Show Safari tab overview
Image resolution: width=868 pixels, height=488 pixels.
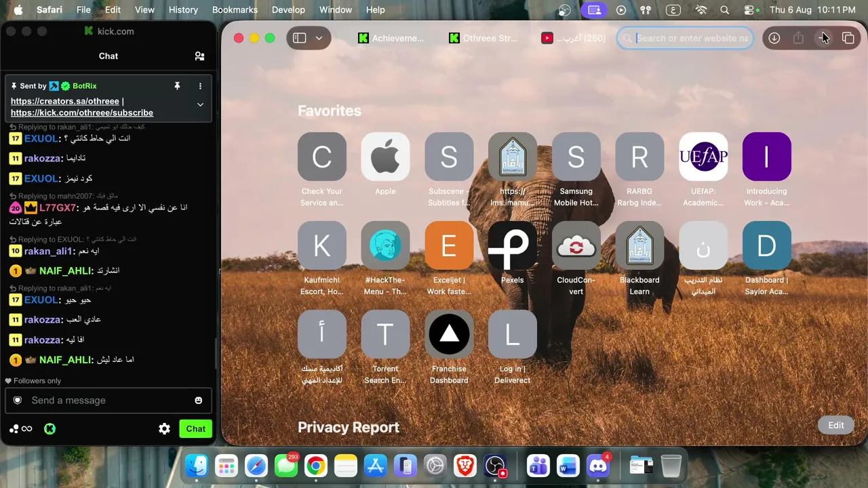click(848, 38)
